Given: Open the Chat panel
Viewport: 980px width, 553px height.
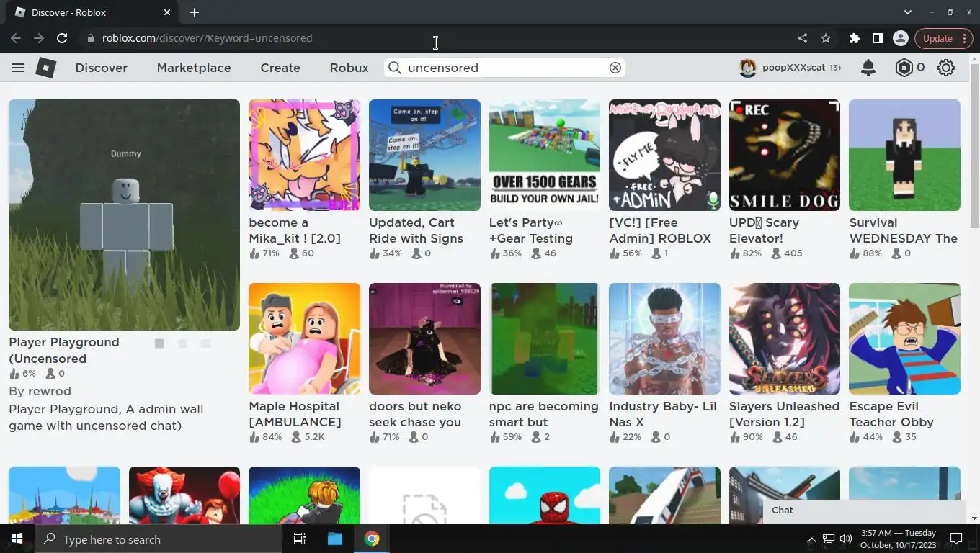Looking at the screenshot, I should 864,511.
